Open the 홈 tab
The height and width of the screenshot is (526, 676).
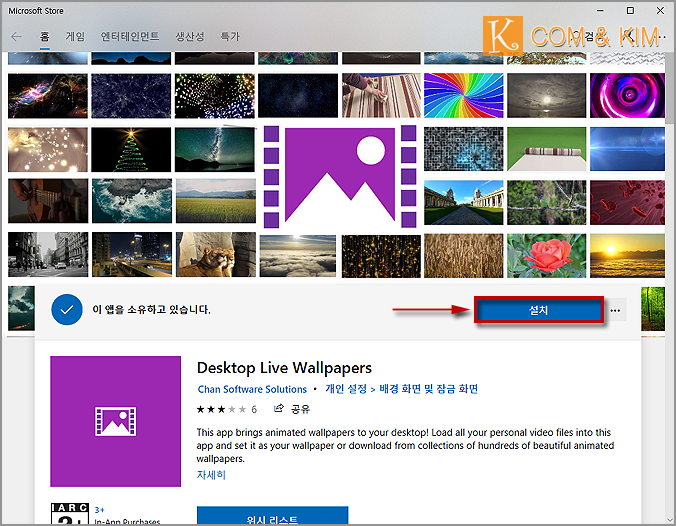pos(45,37)
